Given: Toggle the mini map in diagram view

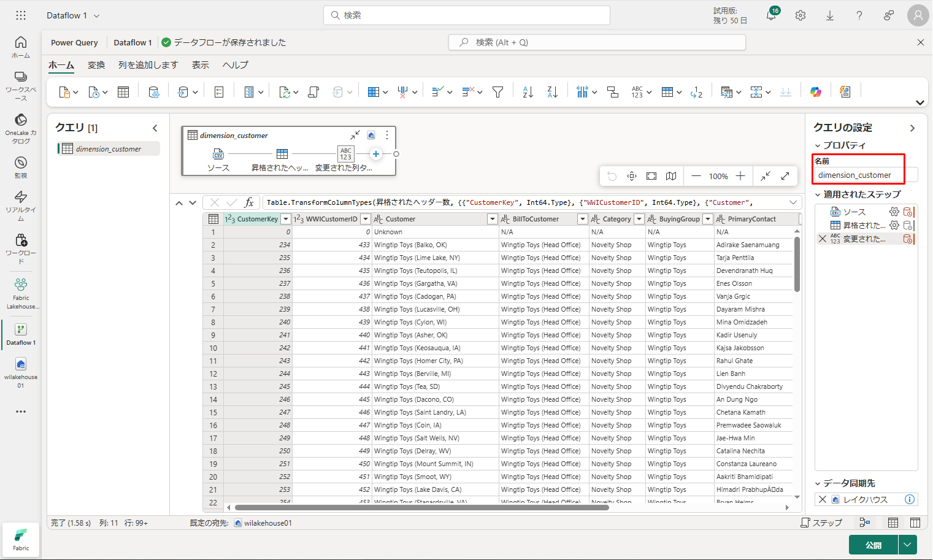Looking at the screenshot, I should pyautogui.click(x=671, y=176).
